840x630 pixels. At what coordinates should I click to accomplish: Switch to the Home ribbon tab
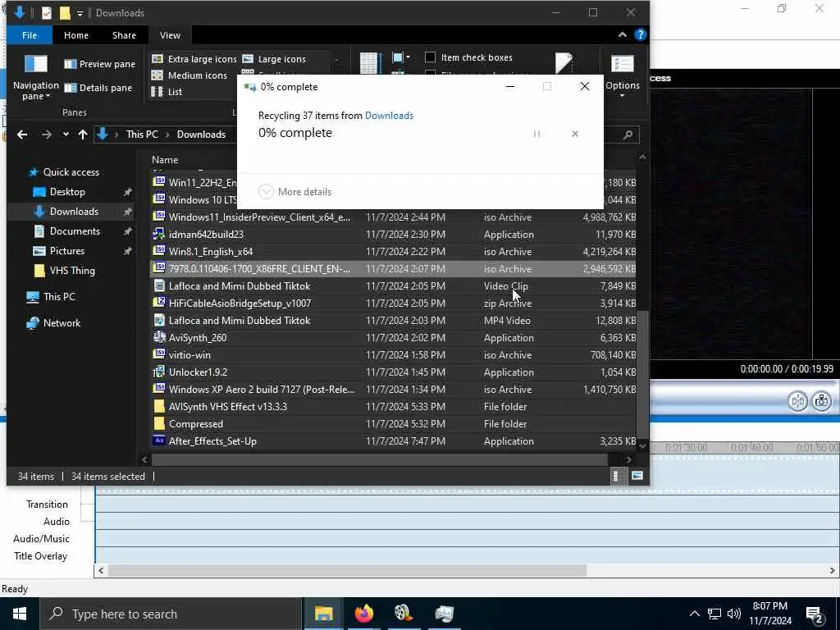(x=76, y=35)
